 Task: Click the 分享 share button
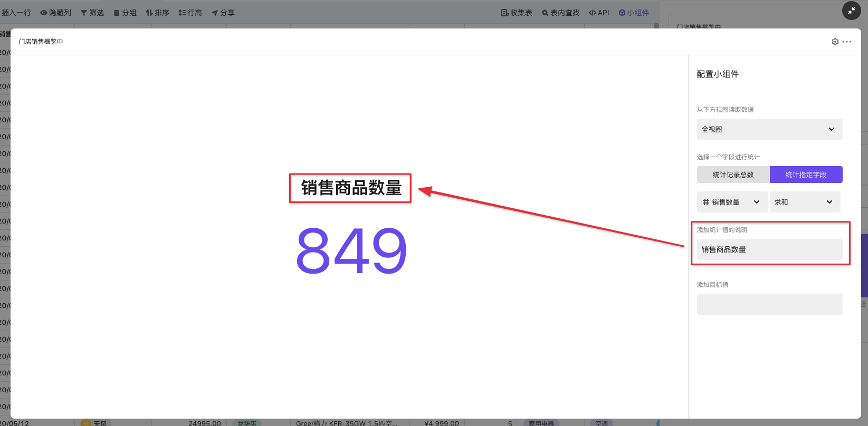tap(223, 13)
